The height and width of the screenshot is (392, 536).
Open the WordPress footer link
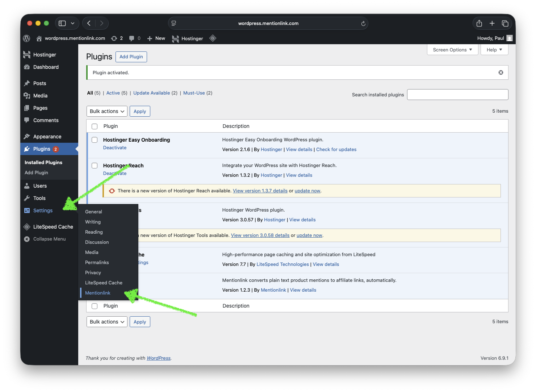tap(159, 358)
